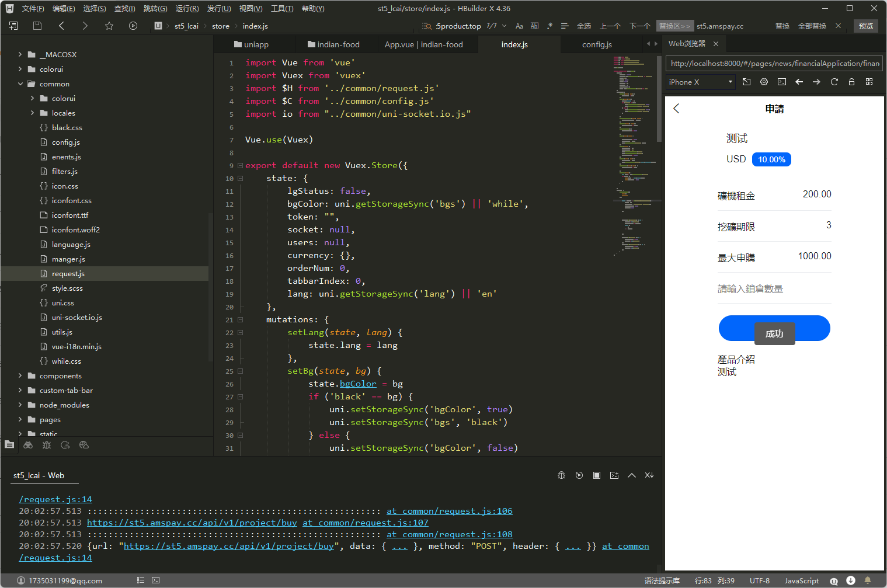Toggle case-sensitive Aa search option

tap(519, 26)
